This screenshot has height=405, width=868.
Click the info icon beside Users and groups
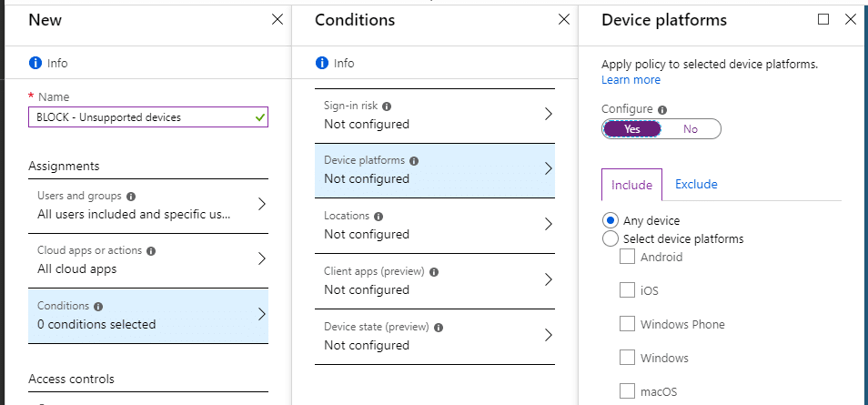coord(131,196)
